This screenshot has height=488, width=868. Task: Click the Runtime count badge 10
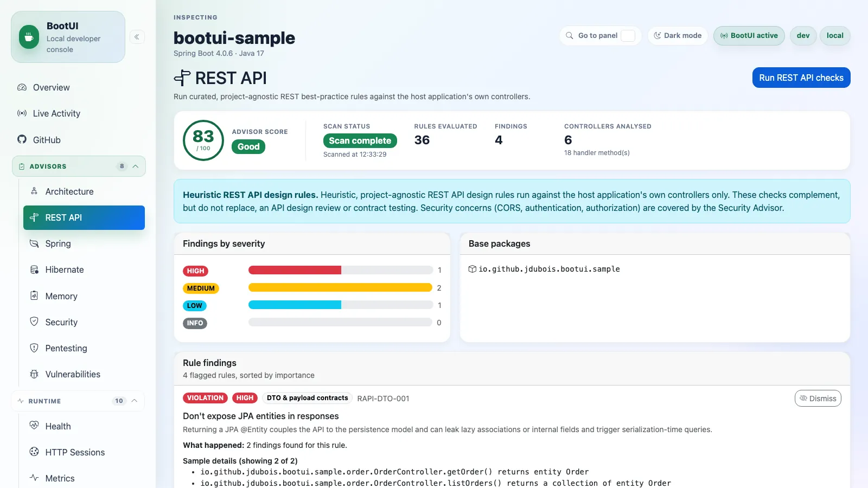(x=119, y=401)
